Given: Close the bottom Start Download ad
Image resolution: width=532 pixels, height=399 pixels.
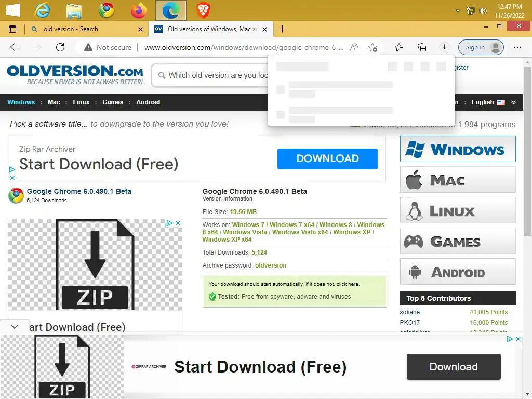Looking at the screenshot, I should pyautogui.click(x=518, y=339).
